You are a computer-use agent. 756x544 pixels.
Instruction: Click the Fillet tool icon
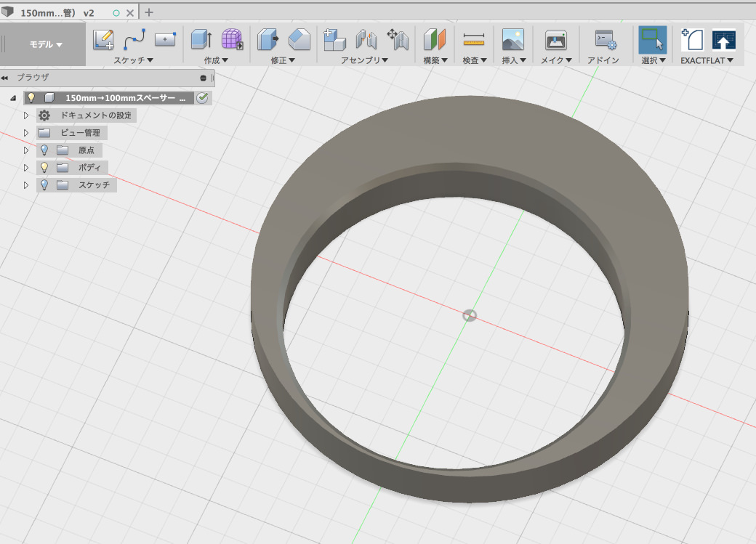tap(299, 39)
